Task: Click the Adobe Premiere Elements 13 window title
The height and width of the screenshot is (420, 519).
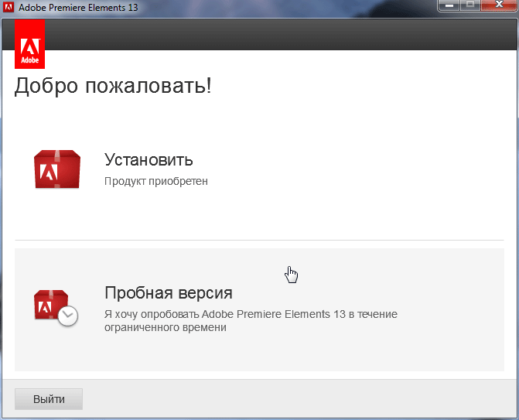Action: (78, 7)
